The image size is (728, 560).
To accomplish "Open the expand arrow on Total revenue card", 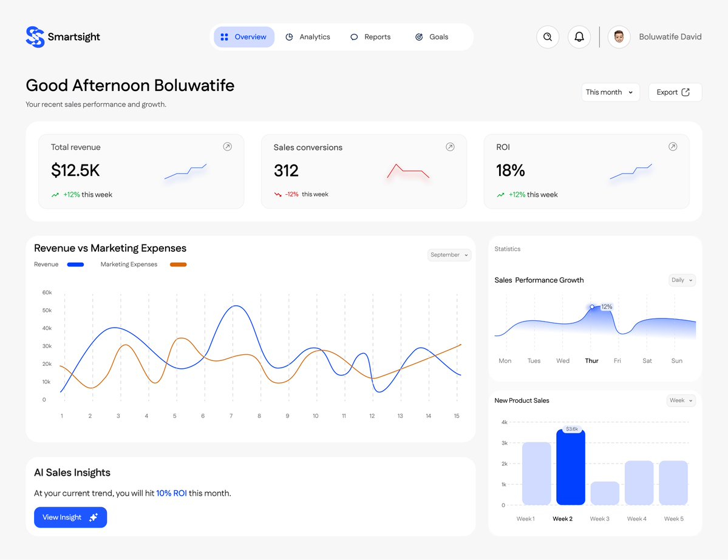I will click(227, 146).
